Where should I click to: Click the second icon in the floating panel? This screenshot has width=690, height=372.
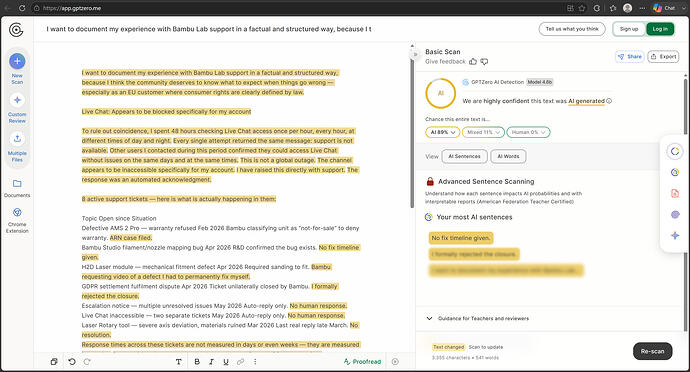(x=675, y=173)
